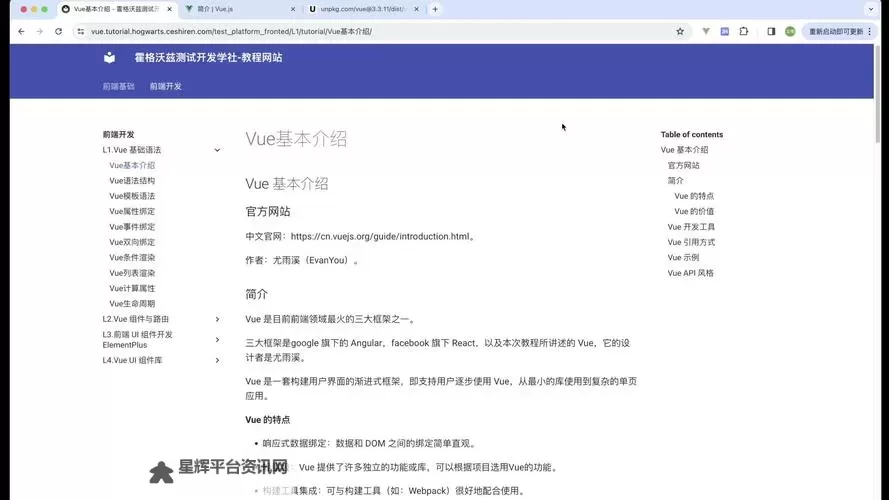The height and width of the screenshot is (500, 889).
Task: Open the extensions puzzle icon
Action: [744, 32]
